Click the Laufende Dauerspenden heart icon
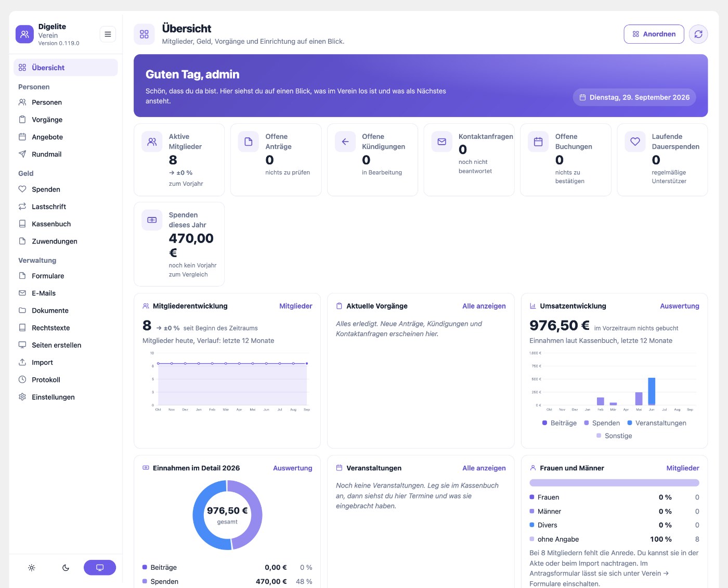Viewport: 728px width, 588px height. click(x=635, y=142)
